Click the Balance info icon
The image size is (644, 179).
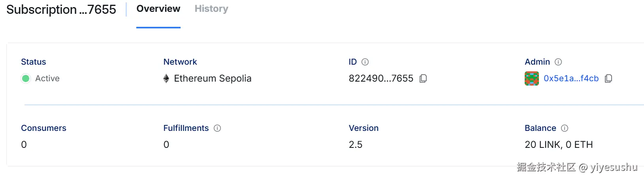coord(565,128)
